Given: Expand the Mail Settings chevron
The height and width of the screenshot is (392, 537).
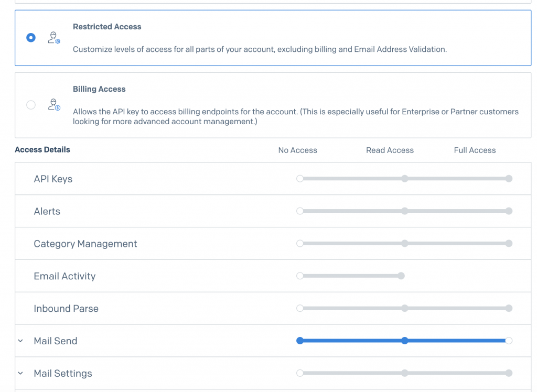Looking at the screenshot, I should point(20,373).
